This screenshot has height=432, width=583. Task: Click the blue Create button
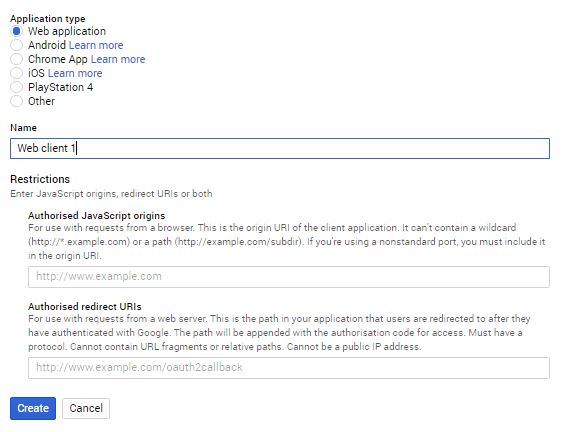coord(33,408)
